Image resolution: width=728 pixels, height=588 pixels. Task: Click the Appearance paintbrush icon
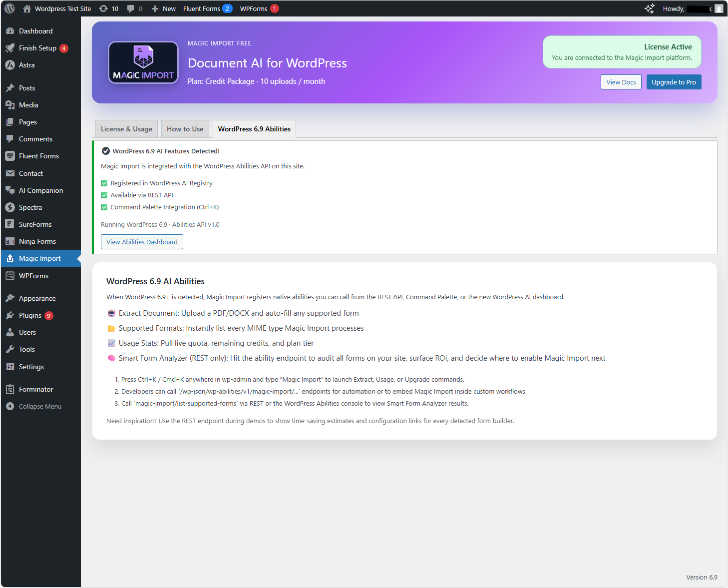tap(10, 298)
